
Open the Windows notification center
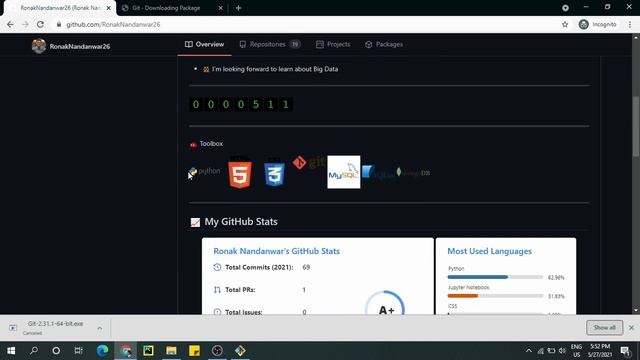(625, 351)
